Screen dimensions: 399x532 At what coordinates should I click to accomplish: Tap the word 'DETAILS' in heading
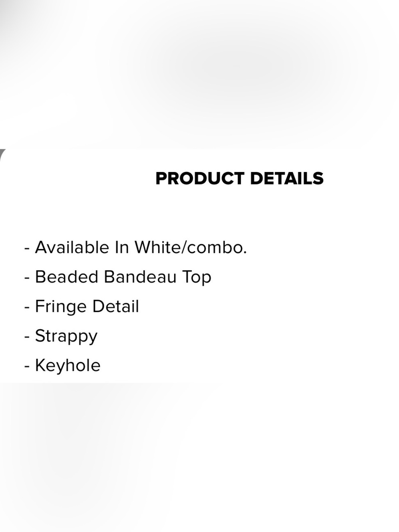point(287,178)
